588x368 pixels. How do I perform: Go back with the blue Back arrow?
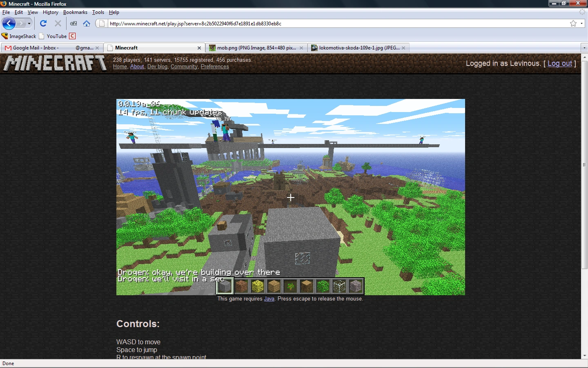pos(9,23)
